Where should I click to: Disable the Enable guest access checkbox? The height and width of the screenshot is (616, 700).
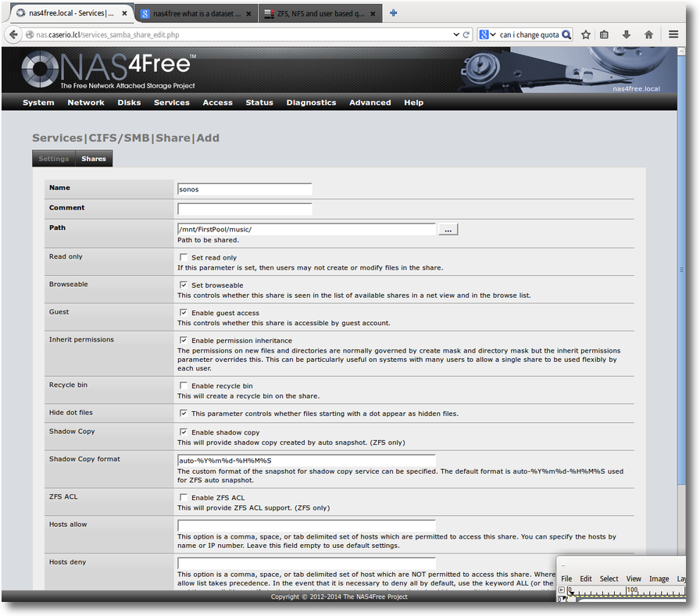183,313
